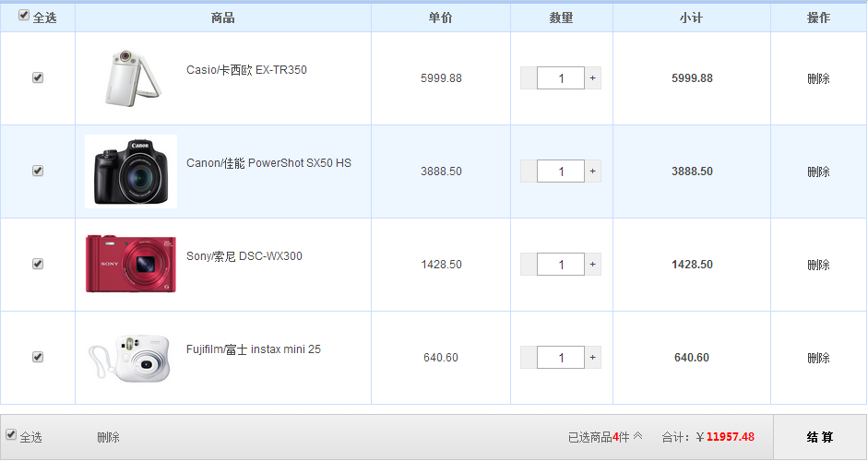Uncheck the Casio EX-TR350 row checkbox
The image size is (868, 461).
(38, 77)
